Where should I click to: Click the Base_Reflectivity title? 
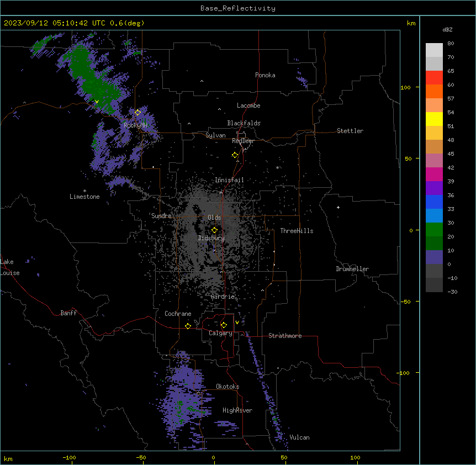[x=238, y=8]
